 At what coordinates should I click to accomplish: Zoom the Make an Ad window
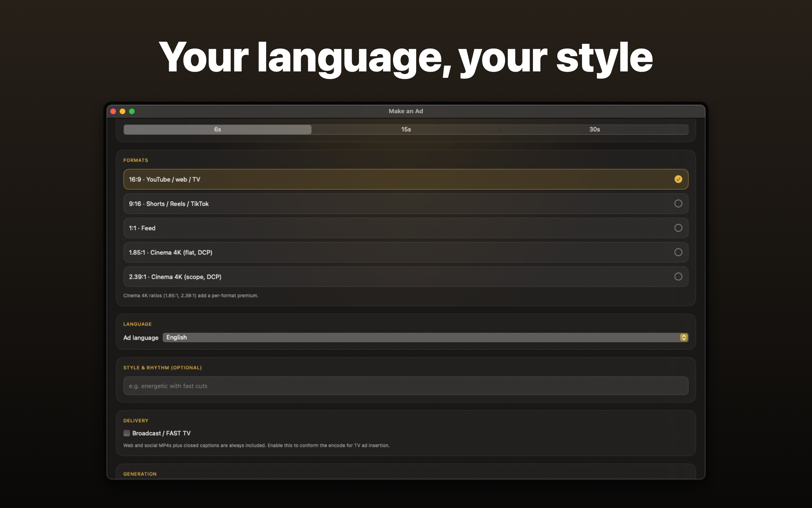[132, 111]
